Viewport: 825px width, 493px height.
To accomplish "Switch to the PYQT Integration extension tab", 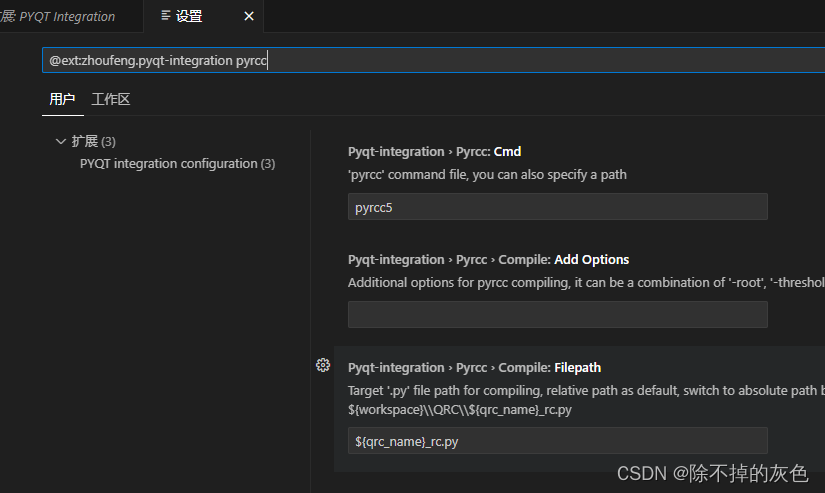I will [58, 16].
